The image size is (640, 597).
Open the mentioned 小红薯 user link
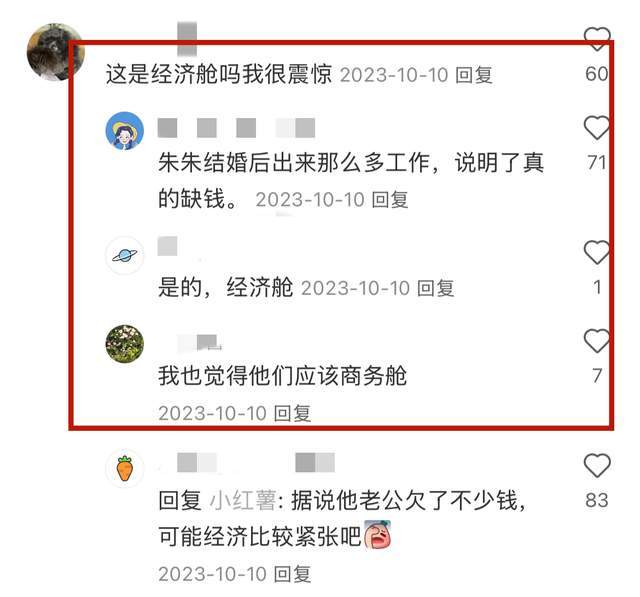[243, 501]
